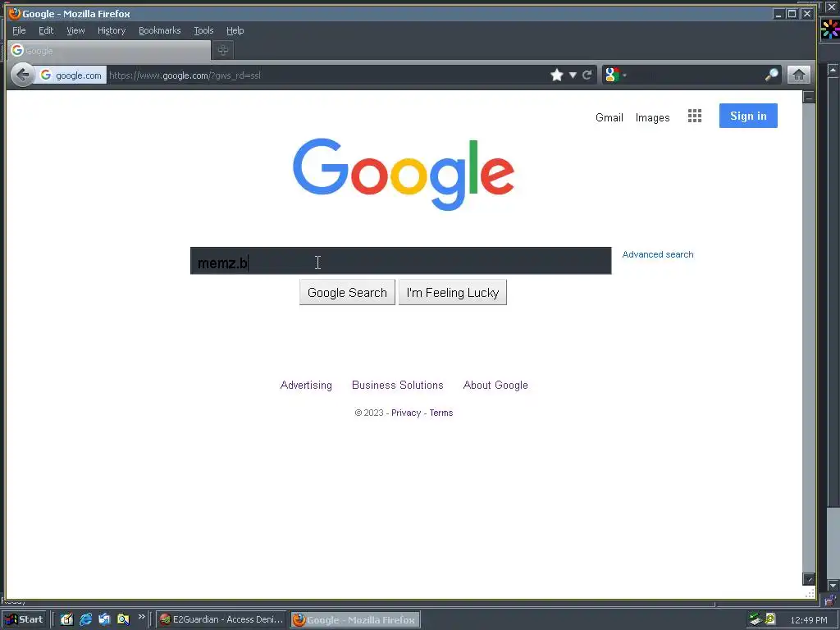Screen dimensions: 840x630
Task: Open the Advertising link
Action: click(306, 386)
